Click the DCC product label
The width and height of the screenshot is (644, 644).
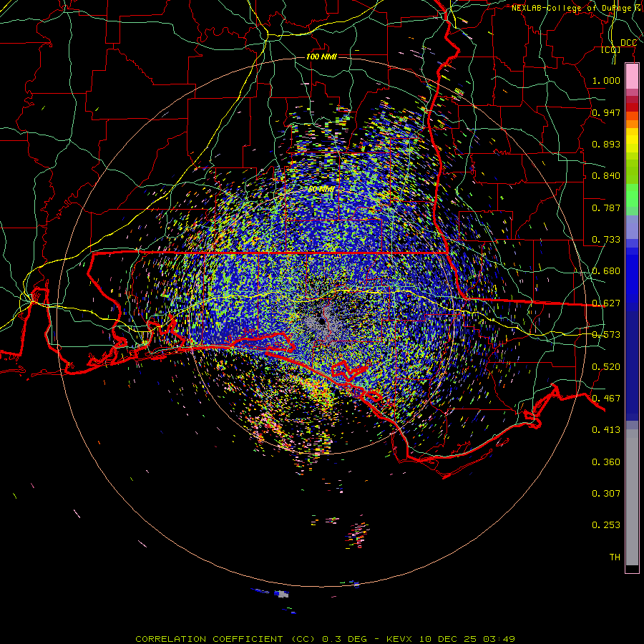click(x=628, y=43)
